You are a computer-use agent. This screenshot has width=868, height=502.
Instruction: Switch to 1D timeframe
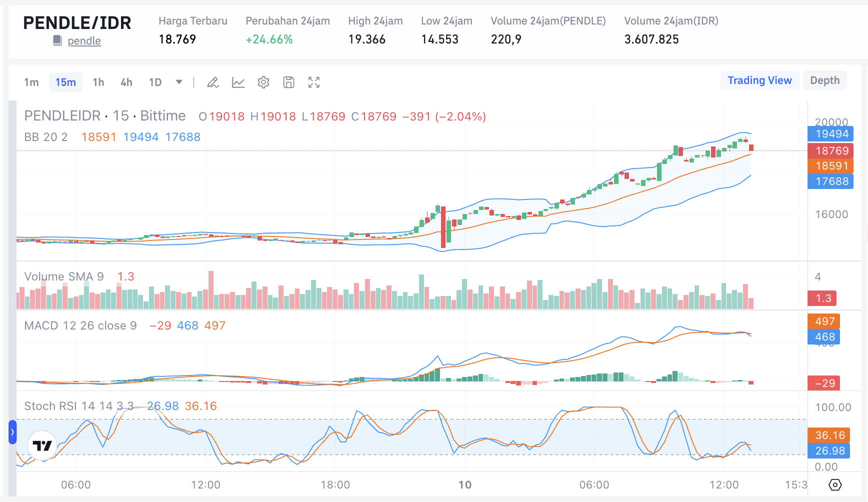155,82
